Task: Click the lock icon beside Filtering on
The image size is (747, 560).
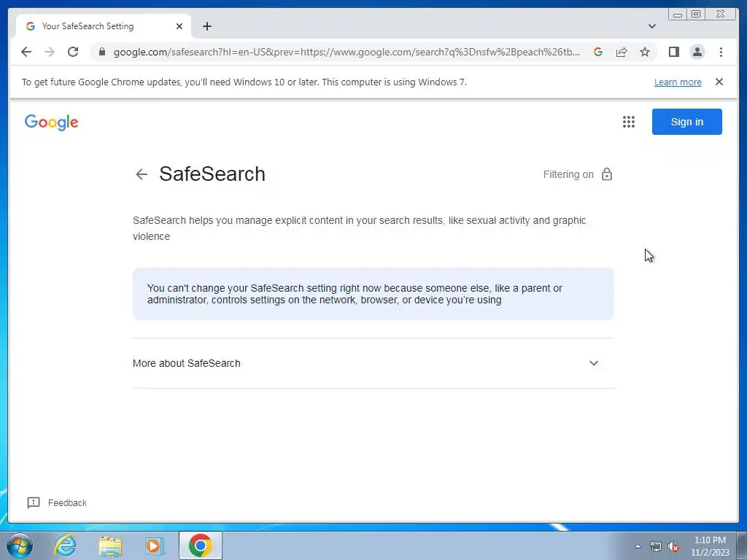Action: pyautogui.click(x=606, y=174)
